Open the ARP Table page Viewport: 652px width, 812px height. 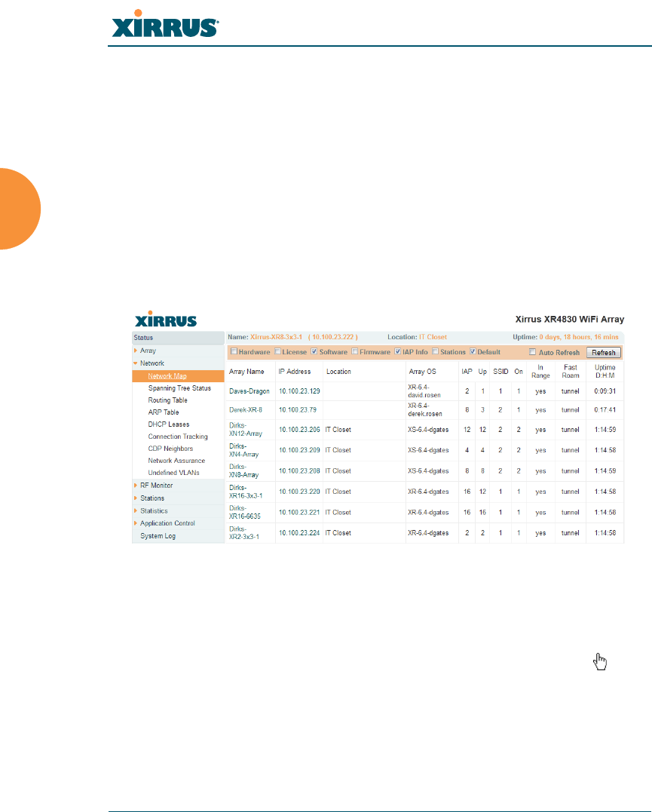tap(164, 412)
